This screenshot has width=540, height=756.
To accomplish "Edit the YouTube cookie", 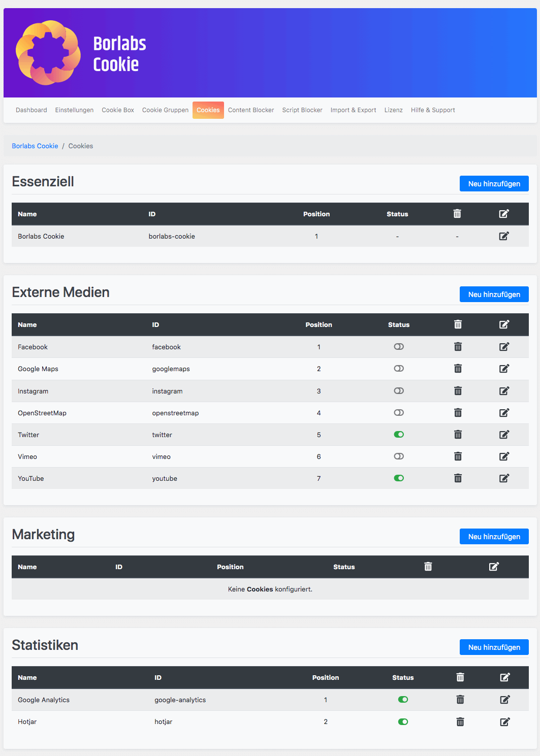I will pyautogui.click(x=504, y=478).
